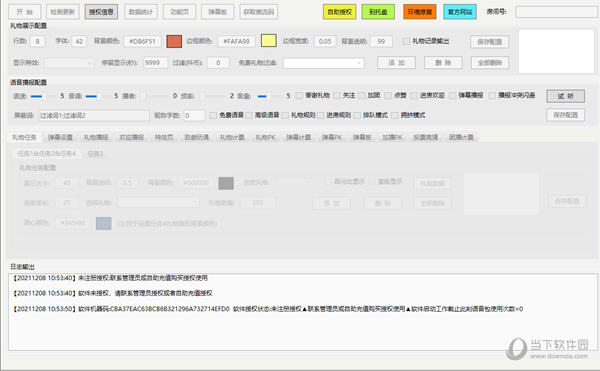Viewport: 600px width, 371px height.
Task: Open the grey #000000 color swatch
Action: pos(226,183)
